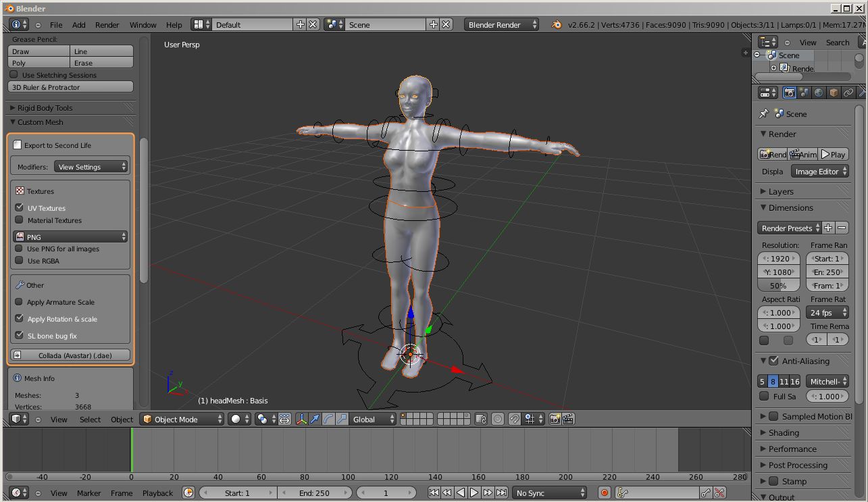Viewport: 868px width, 502px height.
Task: Pin the Scene properties context
Action: (x=764, y=114)
